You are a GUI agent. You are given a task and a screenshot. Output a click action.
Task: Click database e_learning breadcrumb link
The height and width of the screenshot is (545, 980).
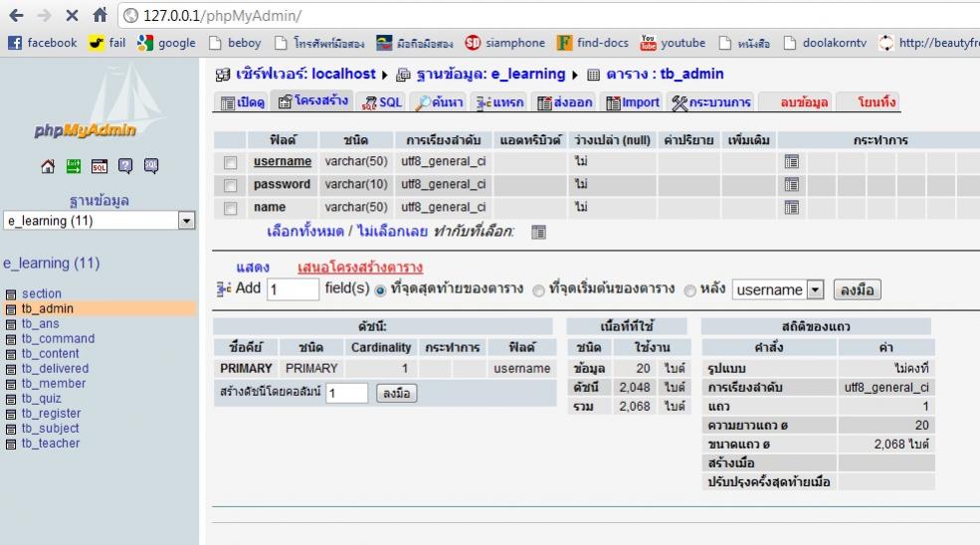tap(490, 74)
